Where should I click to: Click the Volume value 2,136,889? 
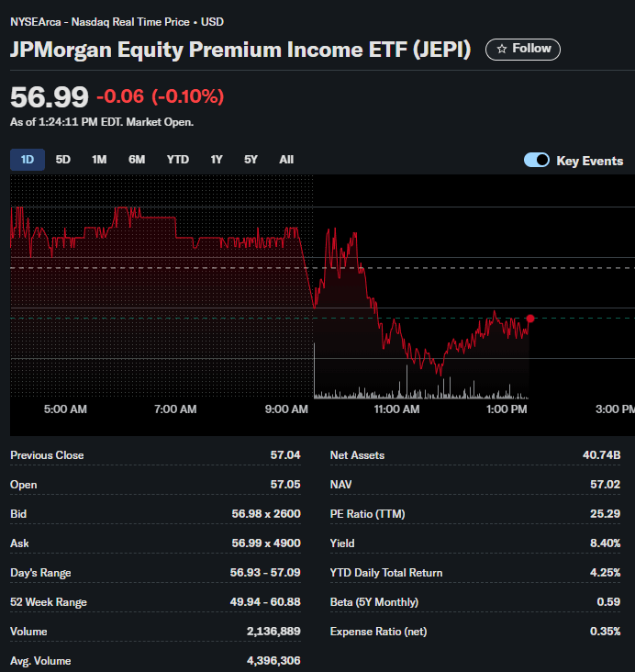(273, 632)
